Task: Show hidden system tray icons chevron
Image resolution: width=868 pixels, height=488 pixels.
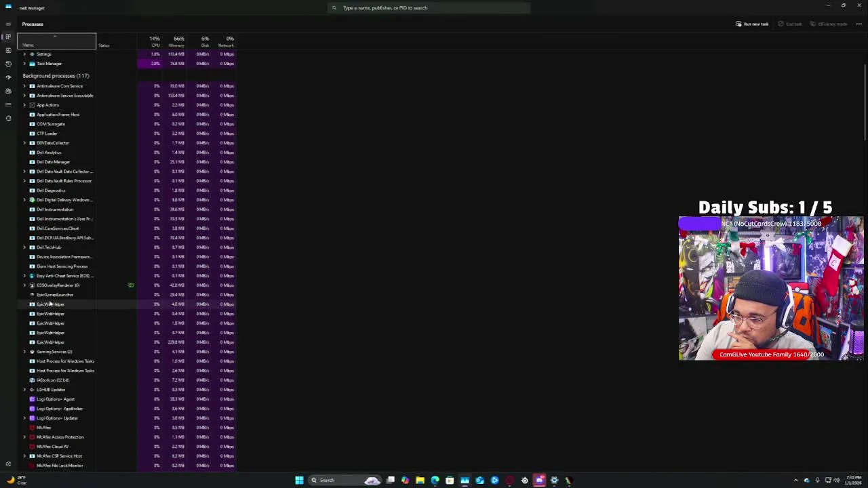Action: click(x=796, y=480)
